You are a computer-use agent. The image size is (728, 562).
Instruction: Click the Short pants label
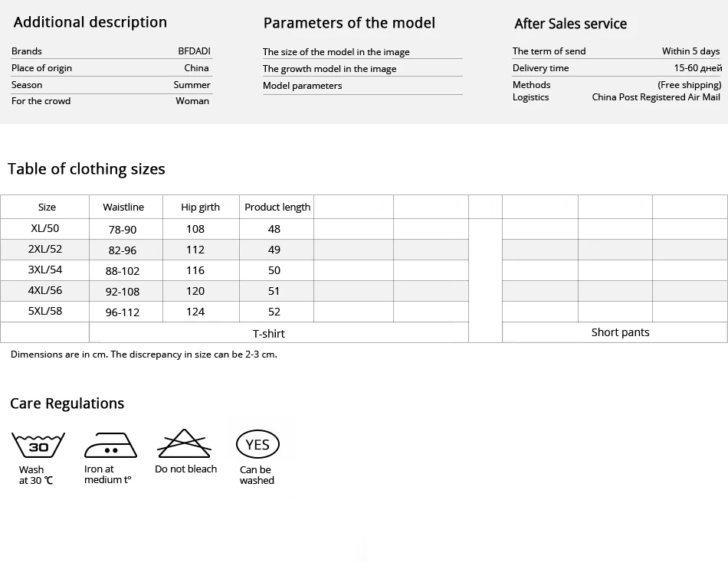pyautogui.click(x=620, y=332)
